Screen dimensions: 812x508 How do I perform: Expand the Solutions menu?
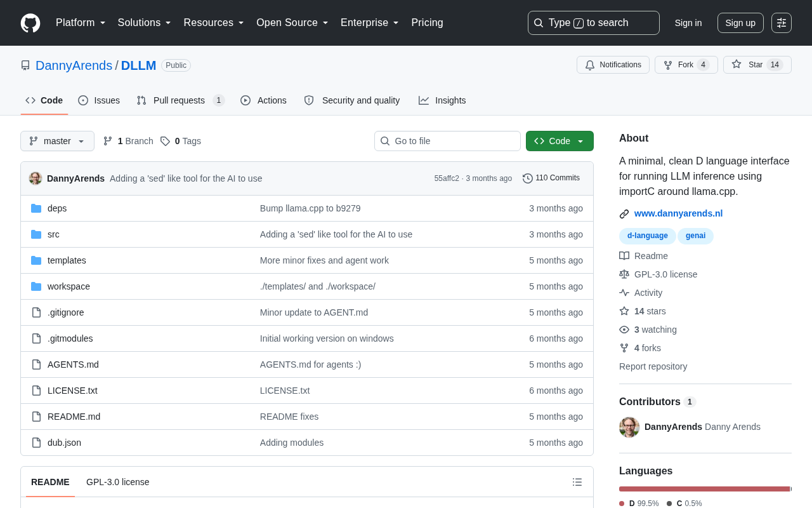tap(145, 23)
